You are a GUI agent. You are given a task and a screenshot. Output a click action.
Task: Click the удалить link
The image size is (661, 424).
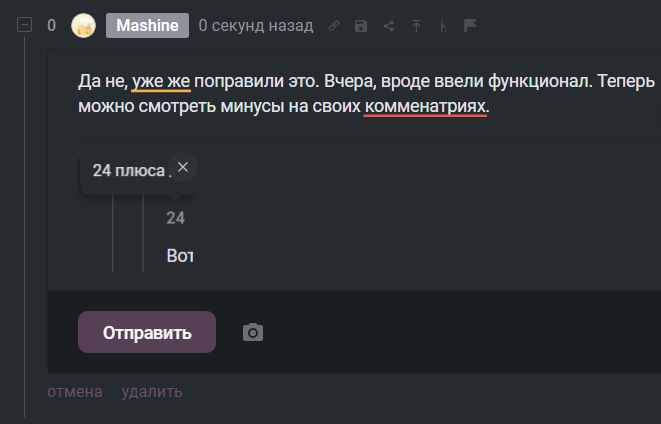coord(152,391)
